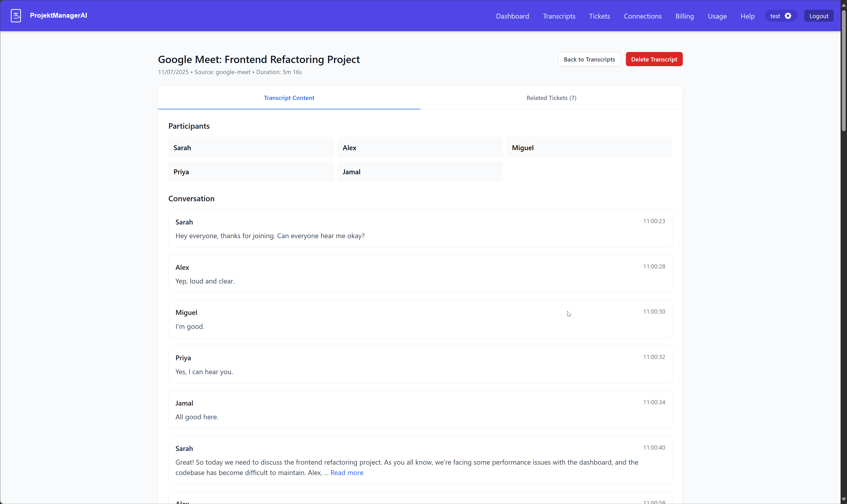Viewport: 847px width, 504px height.
Task: Open settings via the gear icon
Action: (x=788, y=16)
